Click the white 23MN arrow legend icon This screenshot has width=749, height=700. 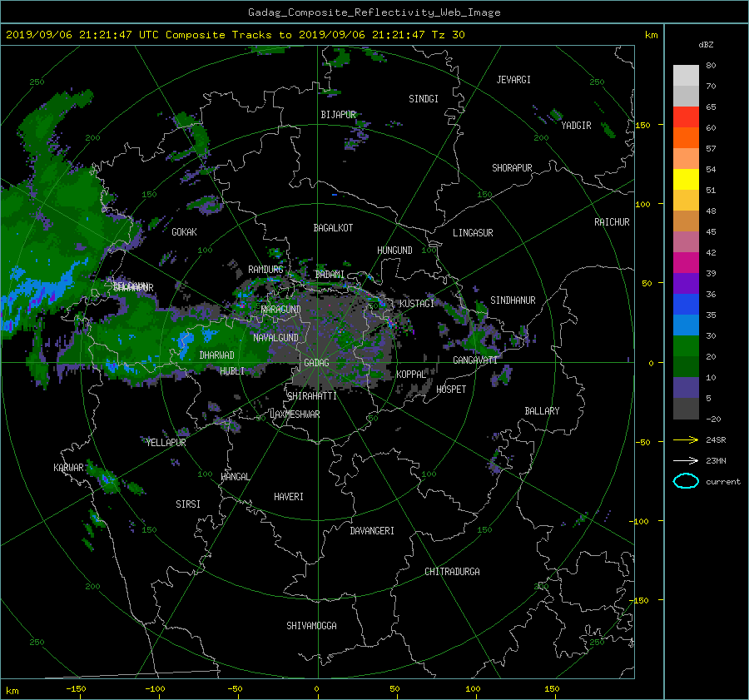tap(686, 460)
